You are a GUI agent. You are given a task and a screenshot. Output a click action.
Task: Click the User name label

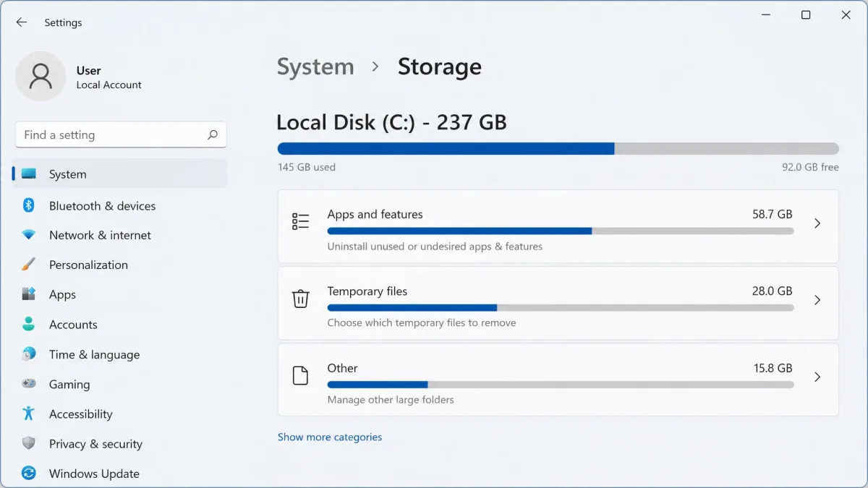(x=89, y=70)
